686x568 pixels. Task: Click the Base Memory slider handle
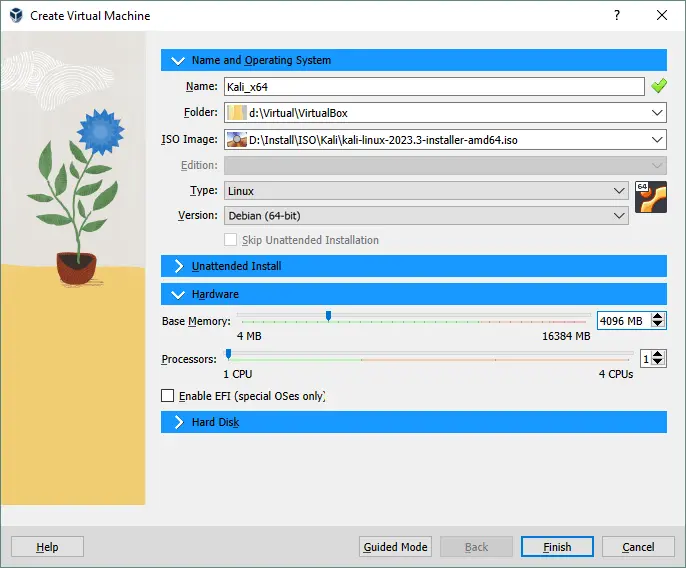tap(329, 316)
